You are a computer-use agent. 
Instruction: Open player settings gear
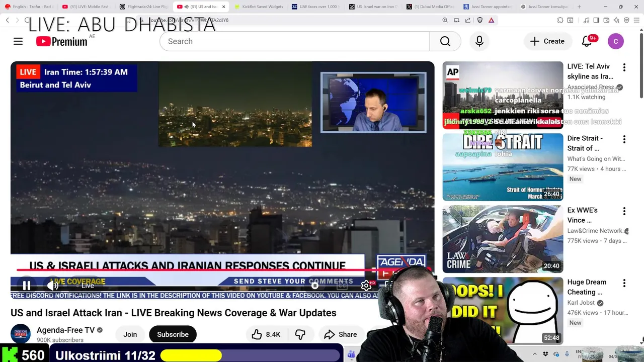coord(366,286)
